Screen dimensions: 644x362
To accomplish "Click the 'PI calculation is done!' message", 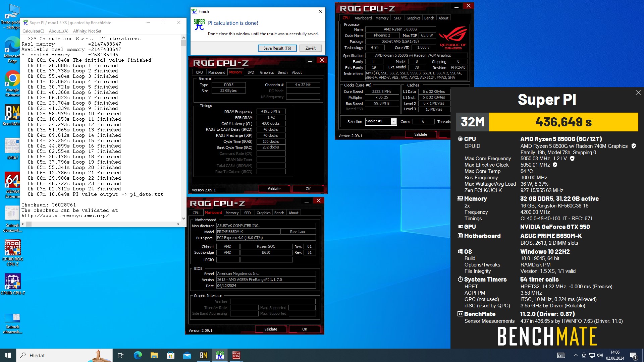I will coord(233,23).
